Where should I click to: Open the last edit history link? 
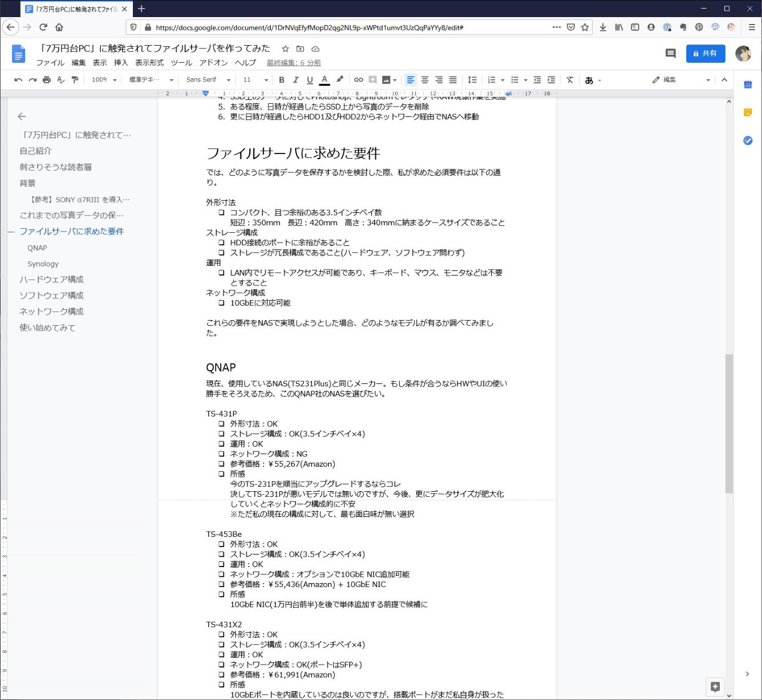(x=294, y=63)
